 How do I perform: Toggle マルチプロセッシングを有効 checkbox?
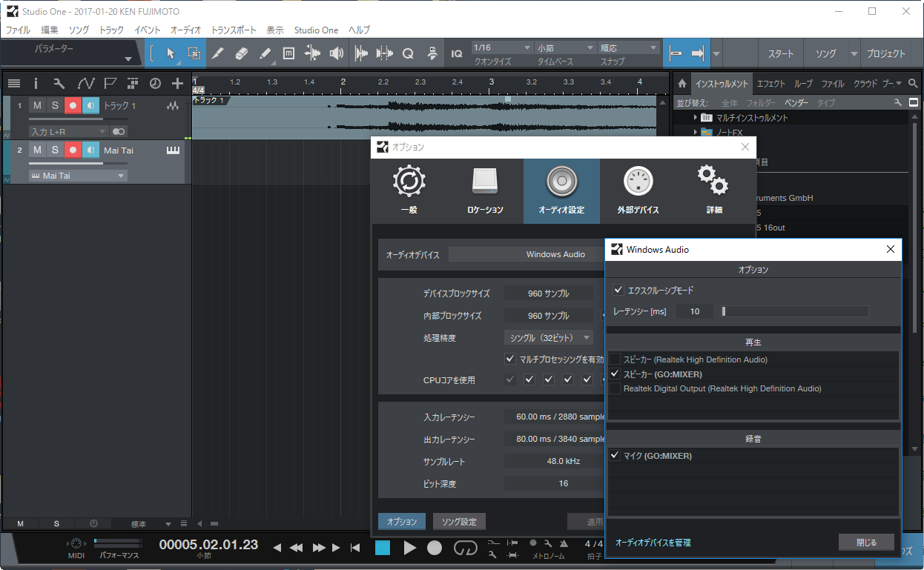tap(510, 359)
